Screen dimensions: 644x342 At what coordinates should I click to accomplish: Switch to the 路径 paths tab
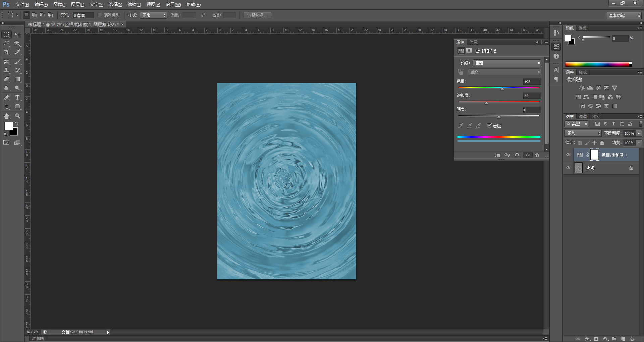(x=596, y=116)
